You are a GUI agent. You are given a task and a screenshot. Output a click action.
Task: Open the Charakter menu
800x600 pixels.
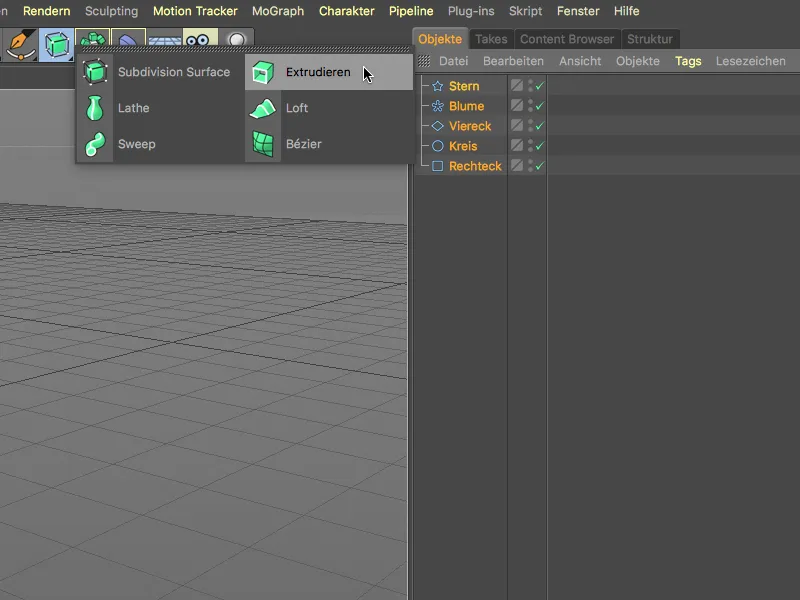pos(346,11)
